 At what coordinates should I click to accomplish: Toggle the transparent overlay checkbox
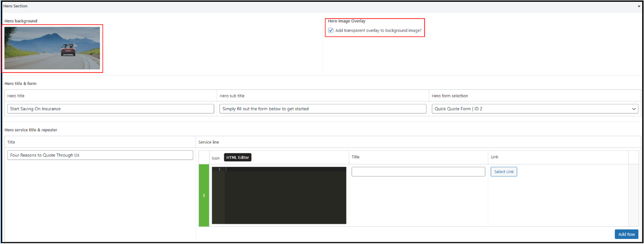331,30
